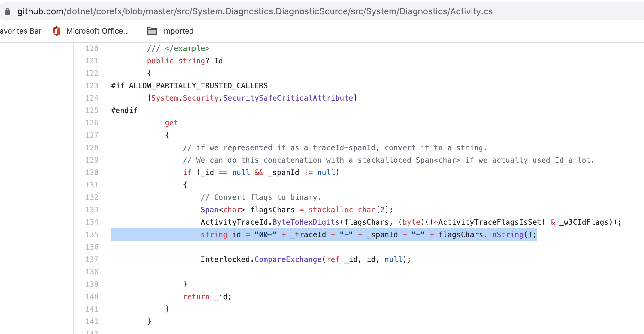
Task: Select line number 135 in the gutter
Action: [92, 235]
